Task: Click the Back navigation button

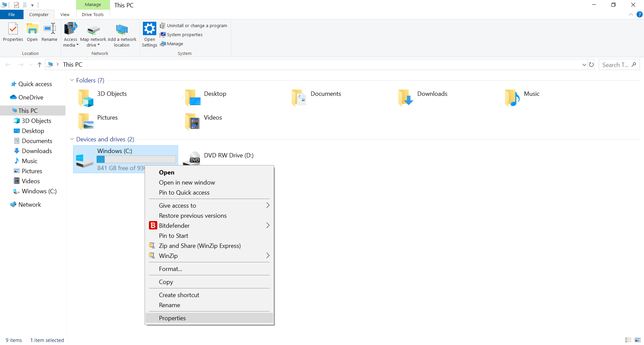Action: tap(8, 64)
